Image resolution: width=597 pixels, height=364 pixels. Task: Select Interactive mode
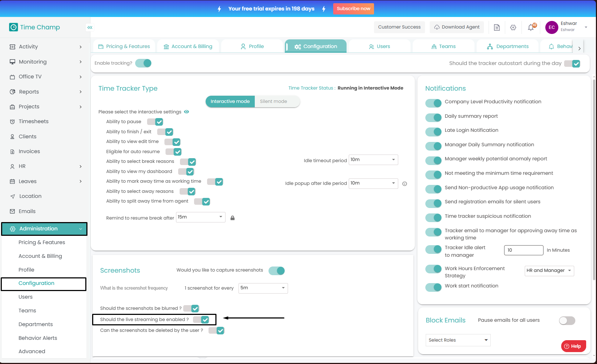coord(230,101)
